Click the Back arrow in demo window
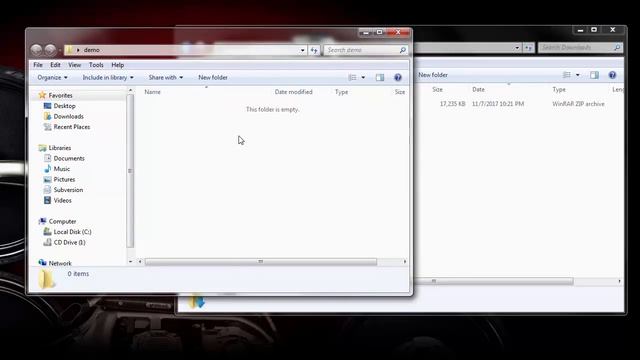The height and width of the screenshot is (360, 640). point(36,50)
